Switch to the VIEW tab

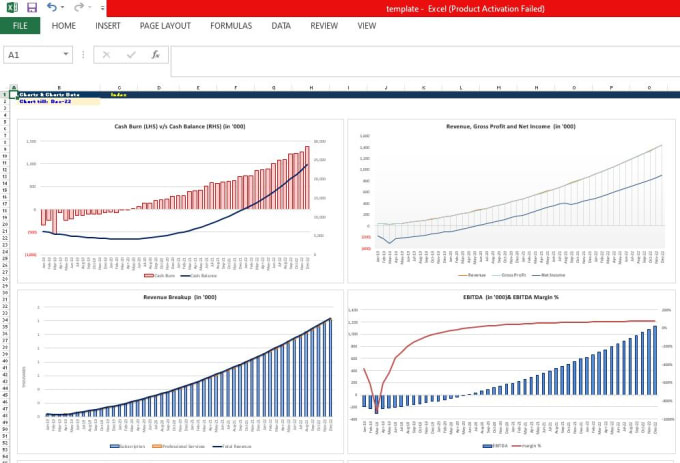coord(366,26)
